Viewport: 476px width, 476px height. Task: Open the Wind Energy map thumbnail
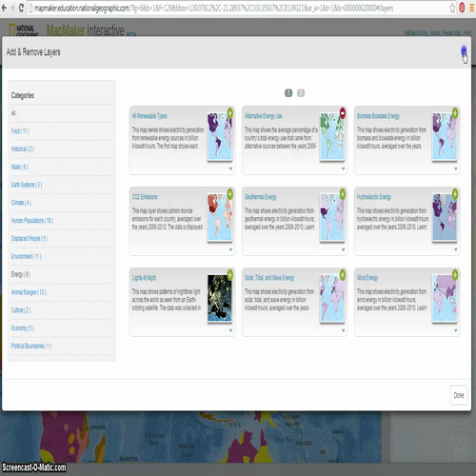(x=445, y=298)
